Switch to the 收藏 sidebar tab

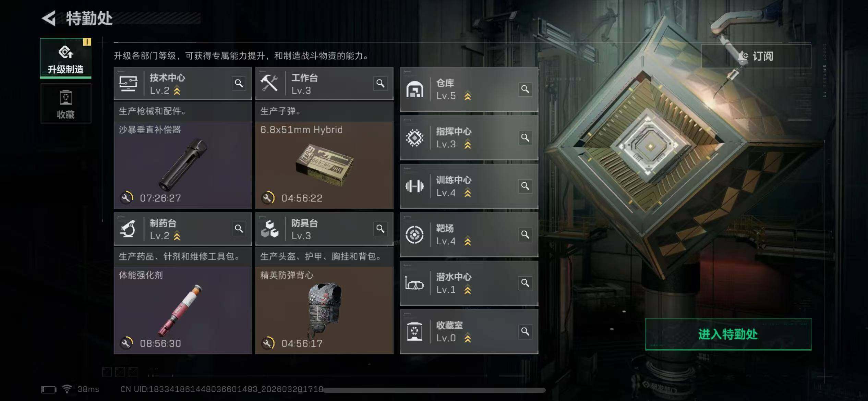point(66,104)
